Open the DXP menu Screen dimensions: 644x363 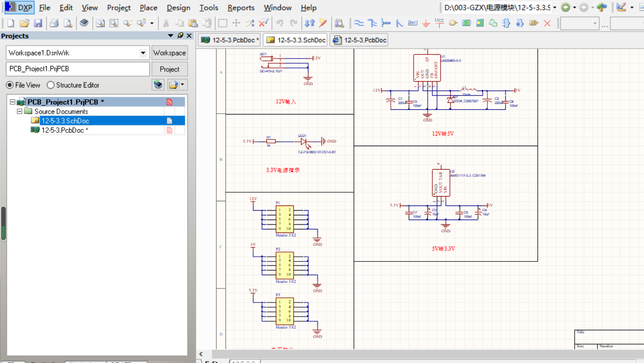click(19, 7)
